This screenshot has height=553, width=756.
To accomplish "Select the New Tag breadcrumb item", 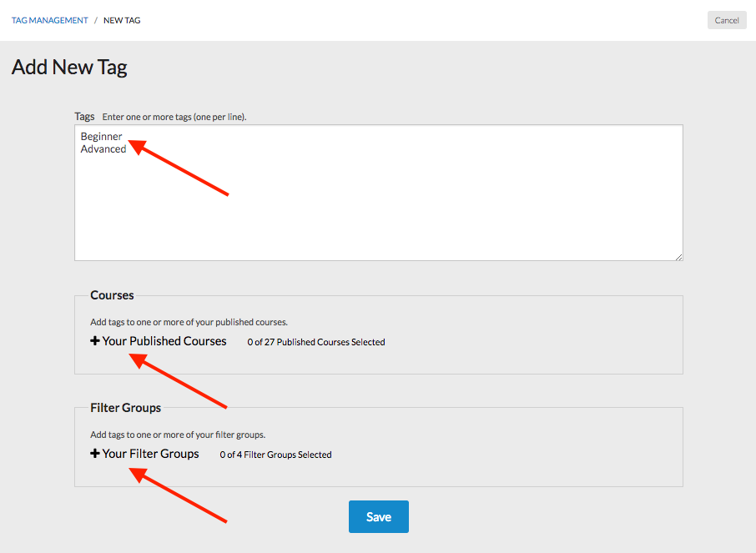I will [122, 20].
